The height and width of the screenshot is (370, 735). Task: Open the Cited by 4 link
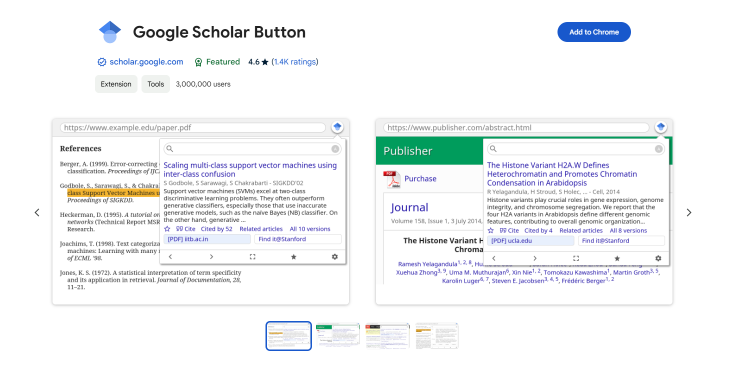click(x=538, y=231)
